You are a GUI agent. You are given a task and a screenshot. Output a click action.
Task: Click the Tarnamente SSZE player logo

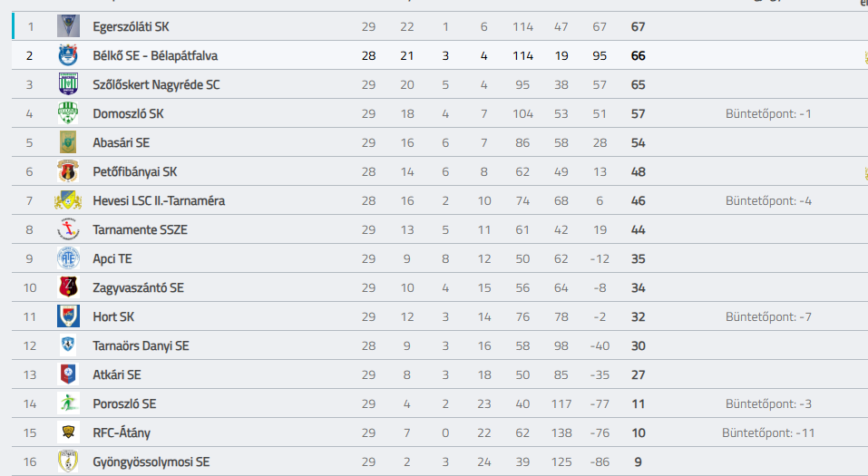coord(68,229)
